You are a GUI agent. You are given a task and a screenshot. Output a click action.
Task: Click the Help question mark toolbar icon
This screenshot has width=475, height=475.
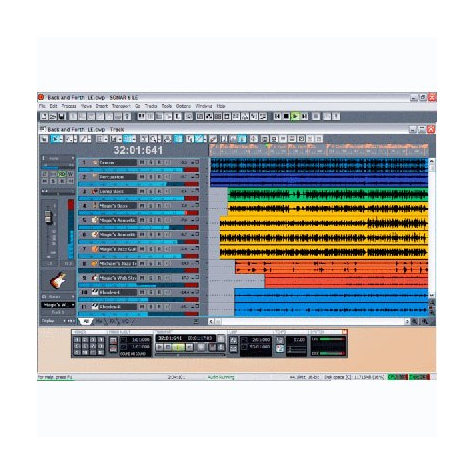[127, 116]
